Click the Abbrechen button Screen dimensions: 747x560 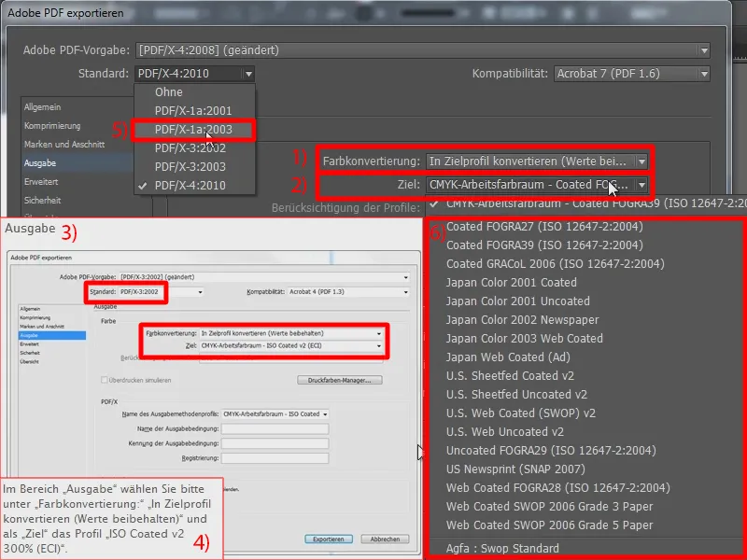click(x=385, y=539)
